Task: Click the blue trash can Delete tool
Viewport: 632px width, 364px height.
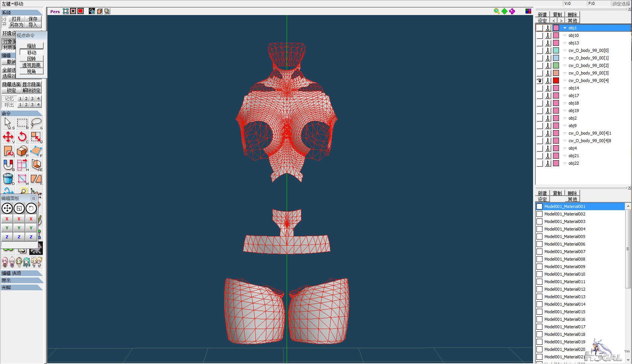Action: [x=8, y=179]
